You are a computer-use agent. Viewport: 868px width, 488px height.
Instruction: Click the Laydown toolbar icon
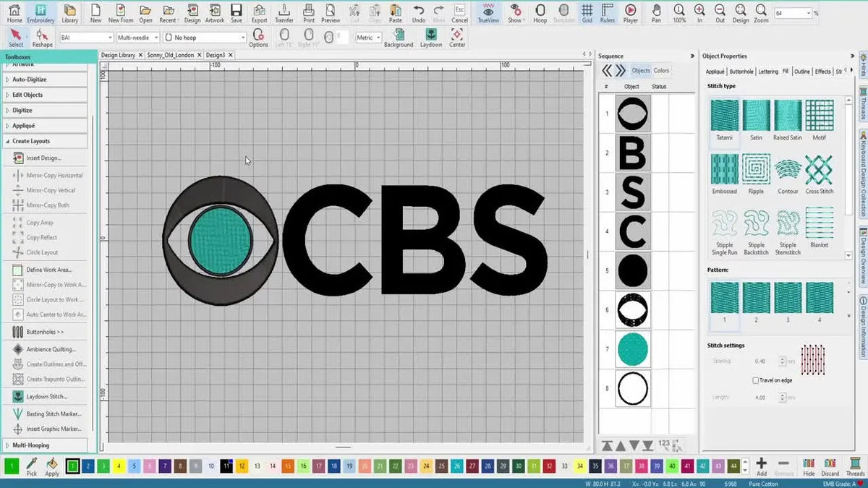[431, 38]
